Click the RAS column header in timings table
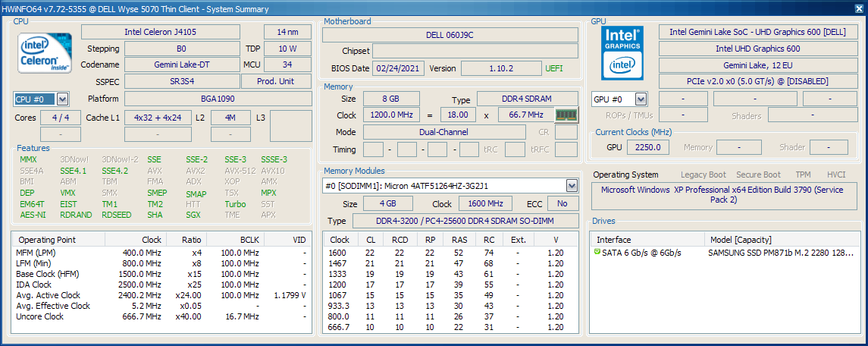Viewport: 868px width, 346px height. point(459,240)
